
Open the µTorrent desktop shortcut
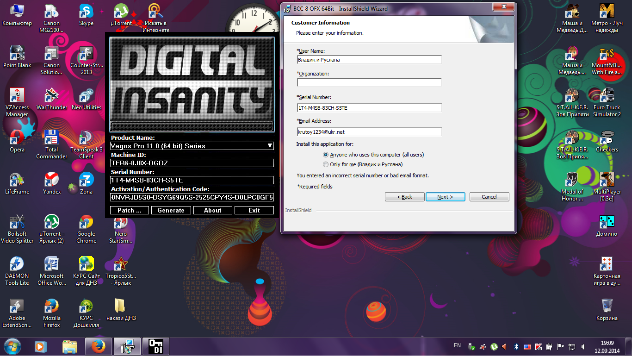coord(121,15)
